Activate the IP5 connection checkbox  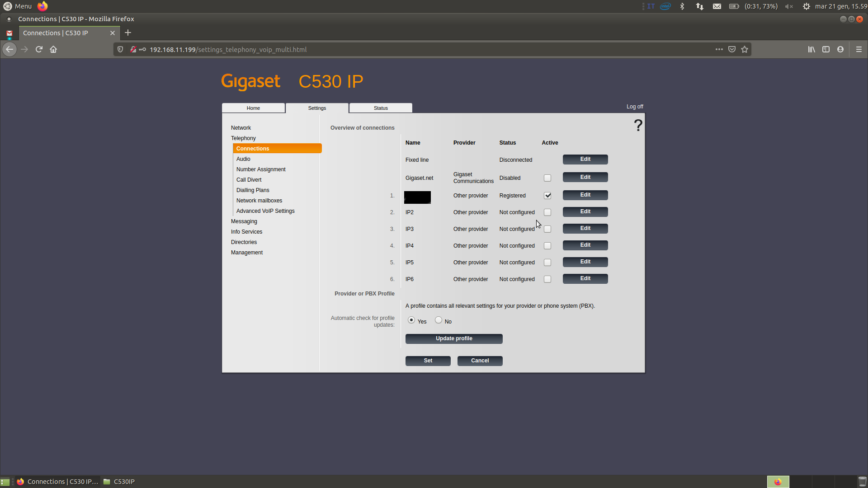click(547, 263)
